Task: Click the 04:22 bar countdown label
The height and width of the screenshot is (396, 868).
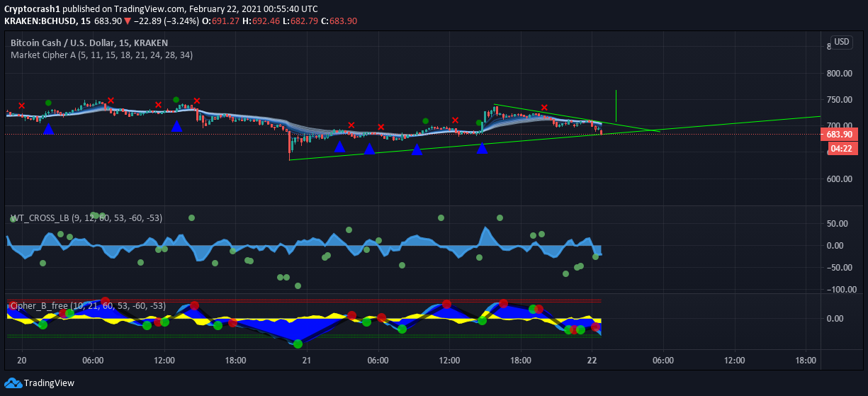Action: click(843, 148)
